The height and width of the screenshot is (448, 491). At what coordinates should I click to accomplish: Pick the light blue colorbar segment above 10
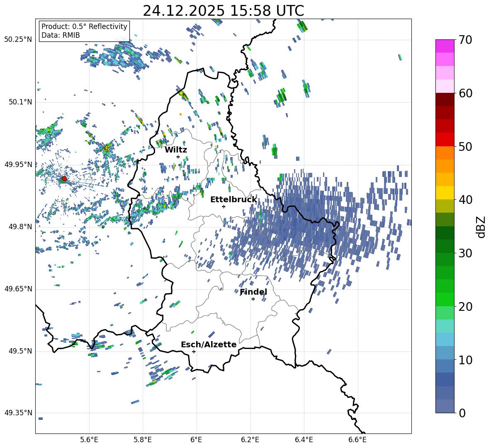pos(445,339)
